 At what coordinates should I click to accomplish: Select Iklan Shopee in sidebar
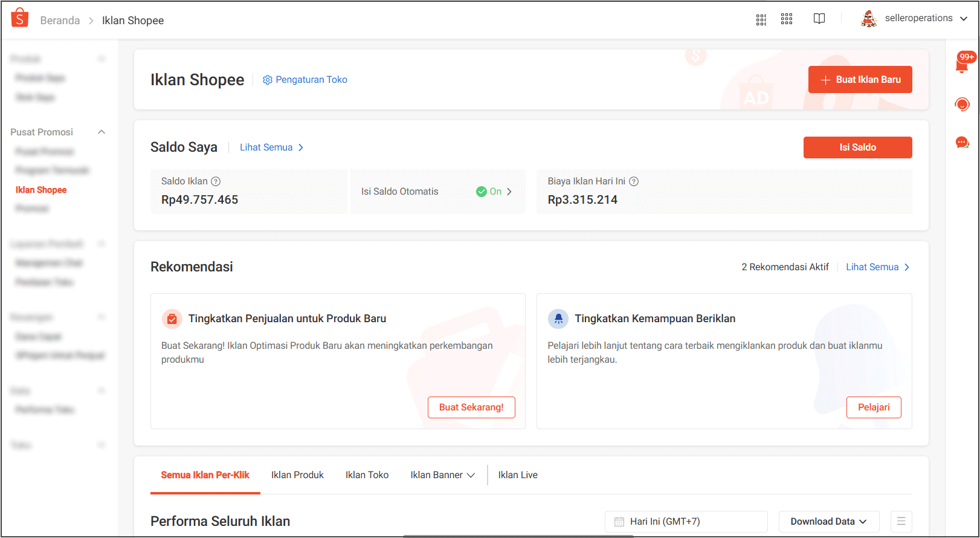pos(41,190)
